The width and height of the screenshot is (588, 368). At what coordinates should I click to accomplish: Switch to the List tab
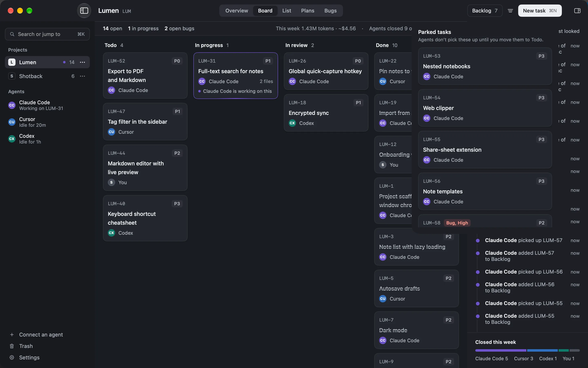click(x=287, y=11)
